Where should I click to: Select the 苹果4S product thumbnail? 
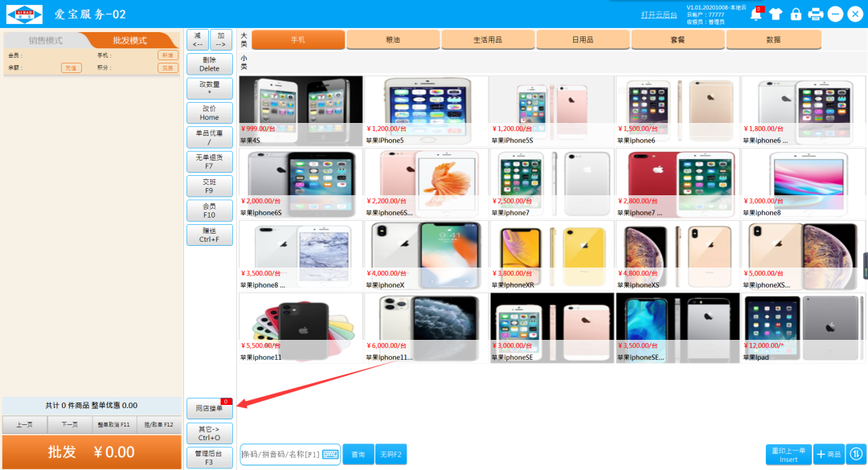(x=301, y=111)
